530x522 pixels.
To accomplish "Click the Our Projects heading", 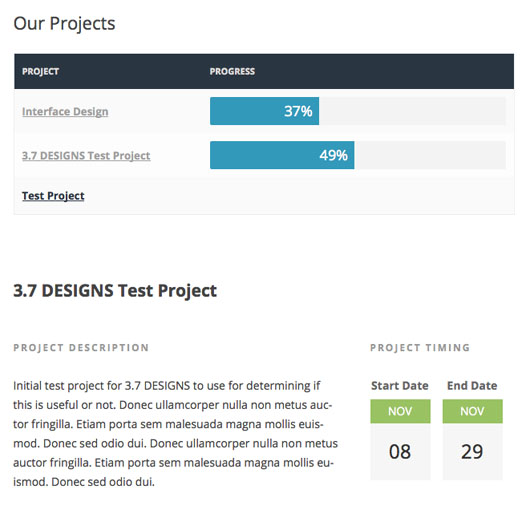I will (64, 24).
